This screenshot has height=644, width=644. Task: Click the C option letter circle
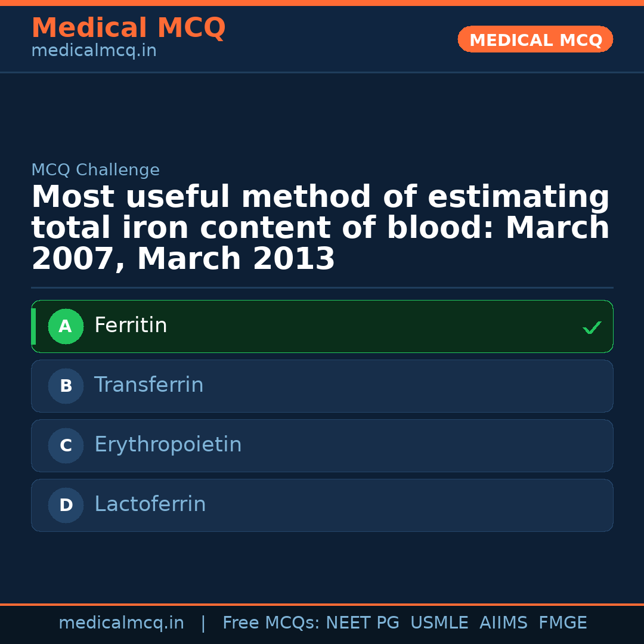[66, 445]
